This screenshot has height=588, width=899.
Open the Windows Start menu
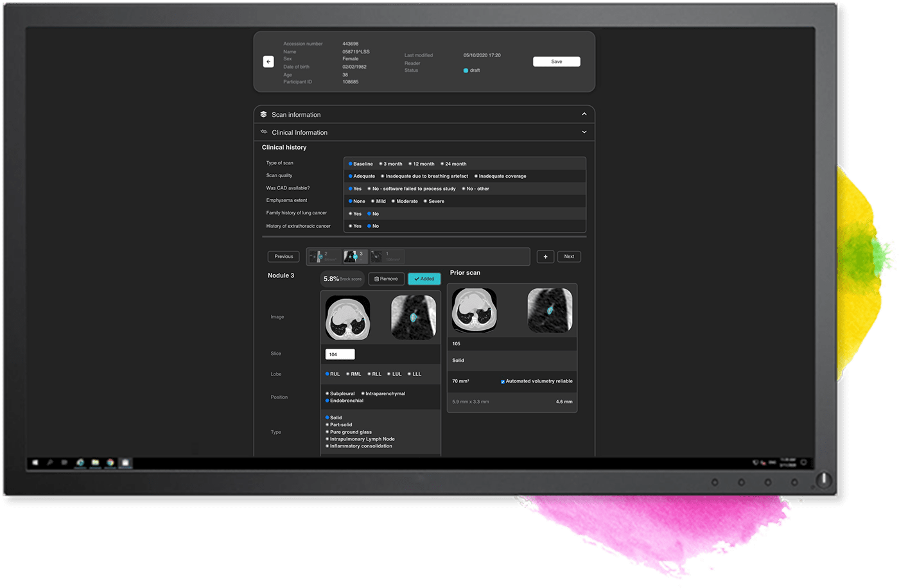(x=35, y=462)
